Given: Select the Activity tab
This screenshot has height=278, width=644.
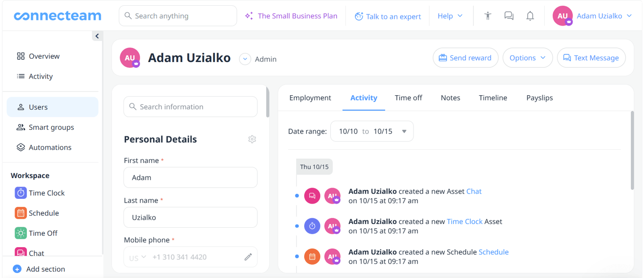Looking at the screenshot, I should [x=363, y=98].
